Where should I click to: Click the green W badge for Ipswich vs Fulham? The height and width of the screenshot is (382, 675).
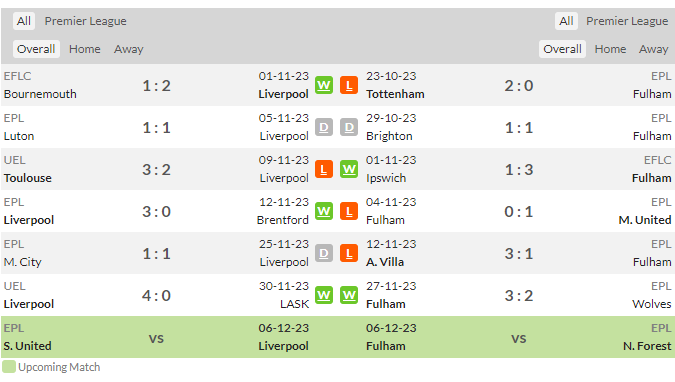(349, 169)
